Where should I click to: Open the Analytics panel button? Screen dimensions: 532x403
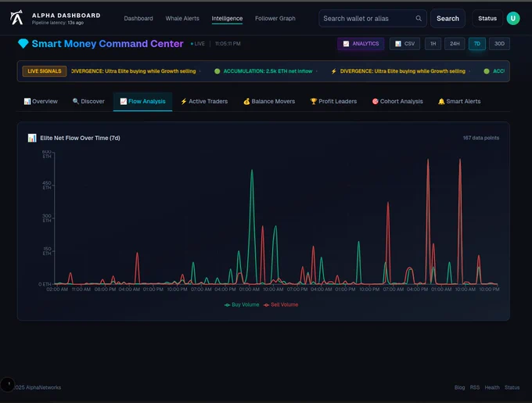coord(361,44)
